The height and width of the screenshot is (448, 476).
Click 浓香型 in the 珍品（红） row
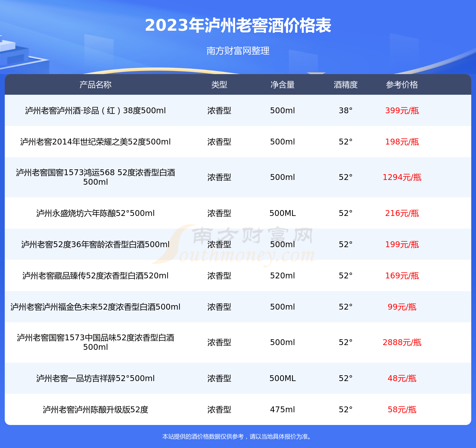point(219,110)
